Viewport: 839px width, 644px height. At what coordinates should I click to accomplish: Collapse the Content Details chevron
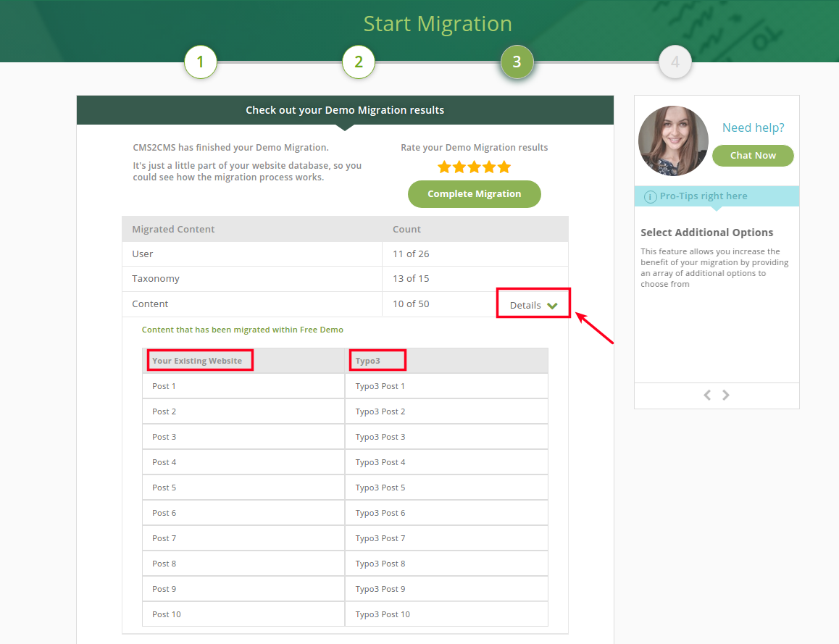[553, 306]
